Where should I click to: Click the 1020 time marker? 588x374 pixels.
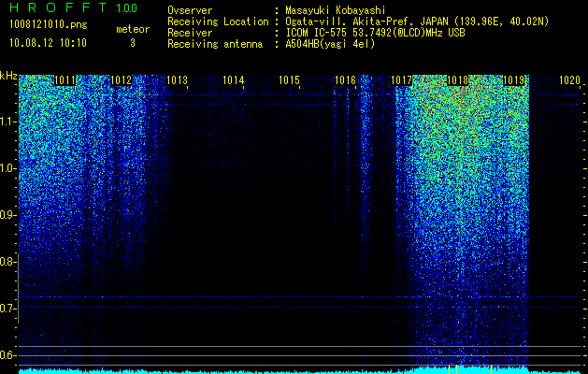coord(569,80)
